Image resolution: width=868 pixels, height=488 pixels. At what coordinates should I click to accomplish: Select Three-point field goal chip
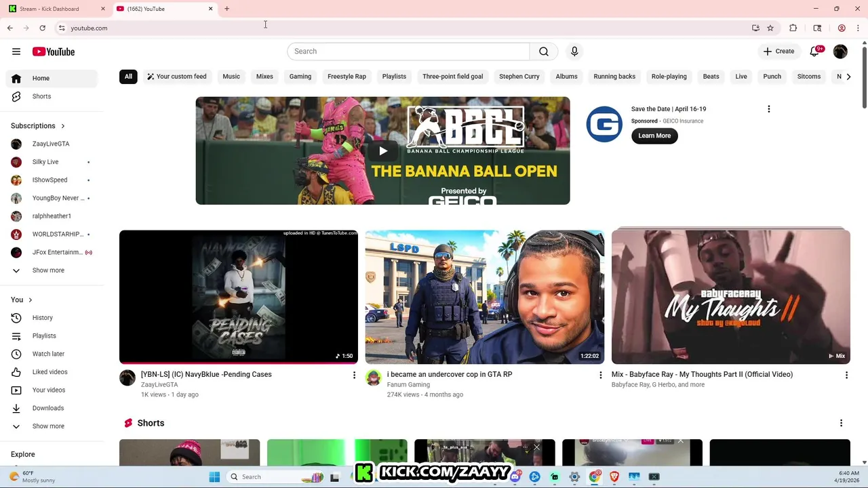452,77
